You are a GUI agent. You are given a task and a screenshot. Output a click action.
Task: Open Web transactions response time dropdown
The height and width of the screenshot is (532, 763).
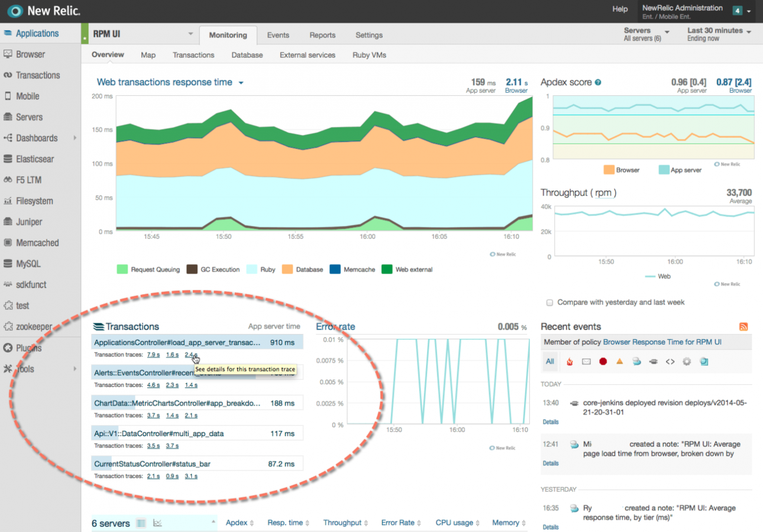241,83
